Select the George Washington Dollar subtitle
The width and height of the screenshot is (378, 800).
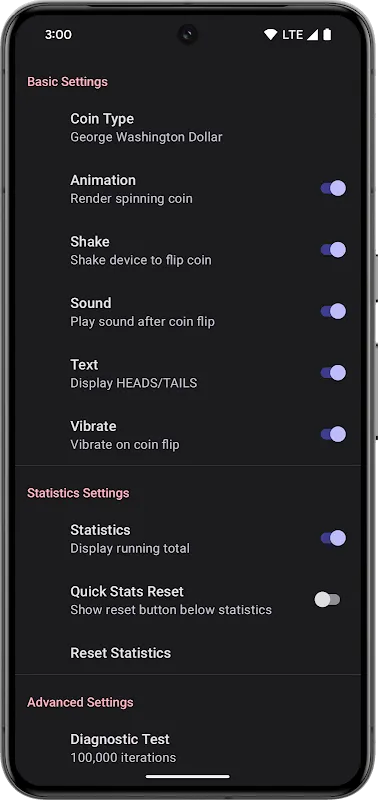(146, 137)
